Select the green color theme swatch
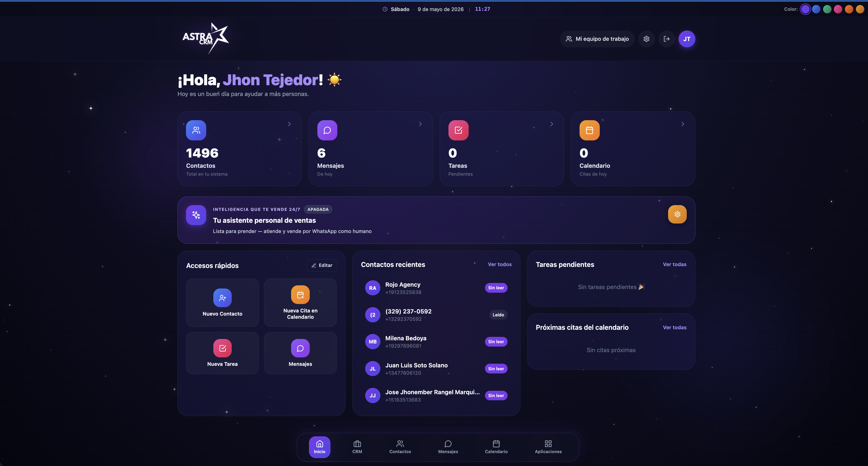The height and width of the screenshot is (466, 868). [827, 9]
